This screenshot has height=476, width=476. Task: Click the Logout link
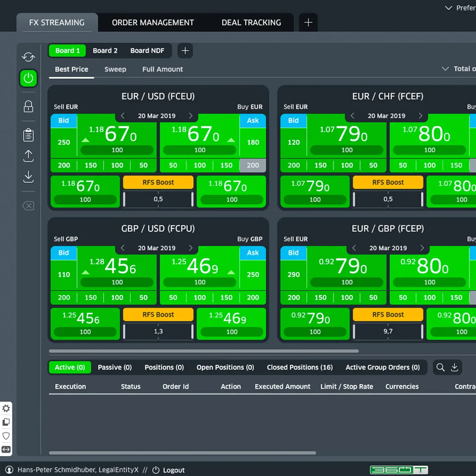174,470
